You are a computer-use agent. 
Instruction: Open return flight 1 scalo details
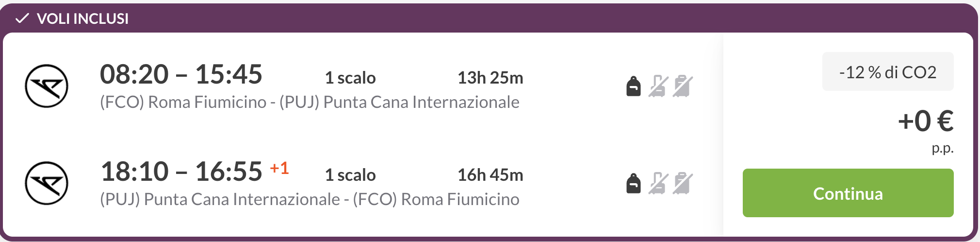point(350,175)
